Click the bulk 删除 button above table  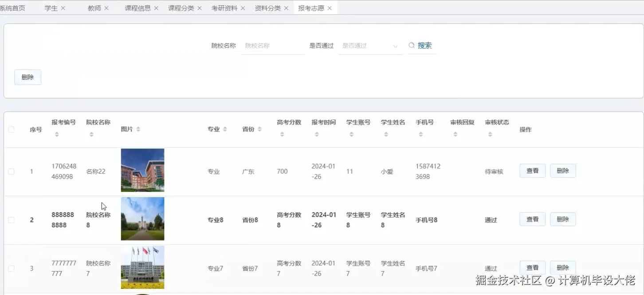pyautogui.click(x=27, y=77)
